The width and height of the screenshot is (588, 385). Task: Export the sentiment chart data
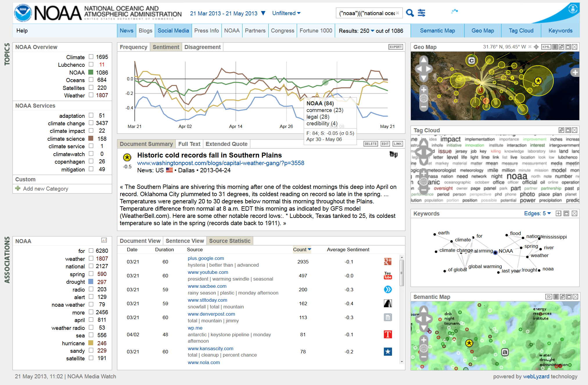396,47
